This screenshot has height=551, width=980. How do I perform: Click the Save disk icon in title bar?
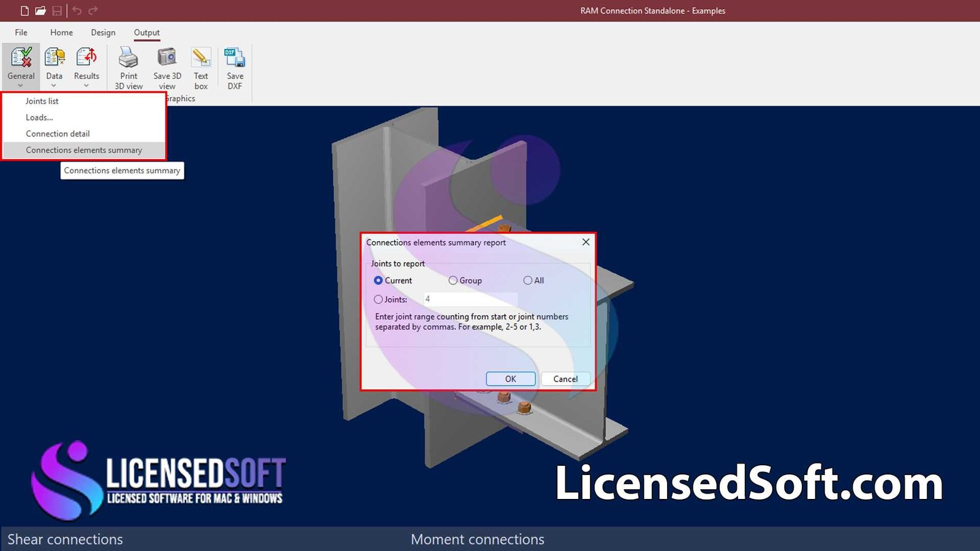57,10
